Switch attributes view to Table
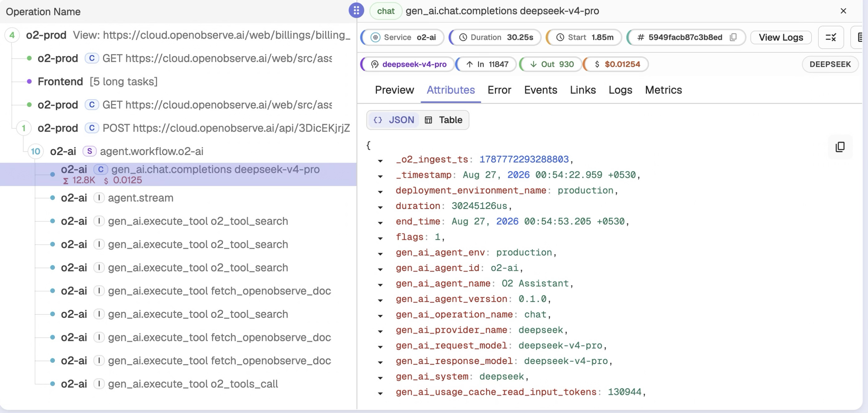The width and height of the screenshot is (868, 413). click(443, 120)
